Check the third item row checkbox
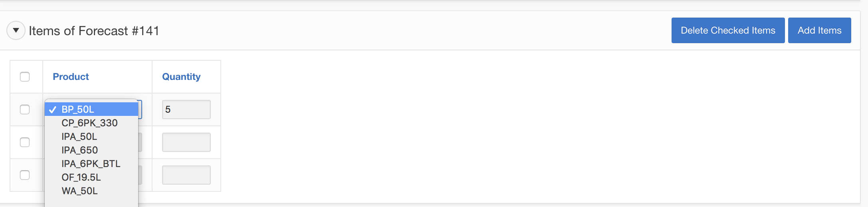The image size is (868, 207). click(25, 175)
